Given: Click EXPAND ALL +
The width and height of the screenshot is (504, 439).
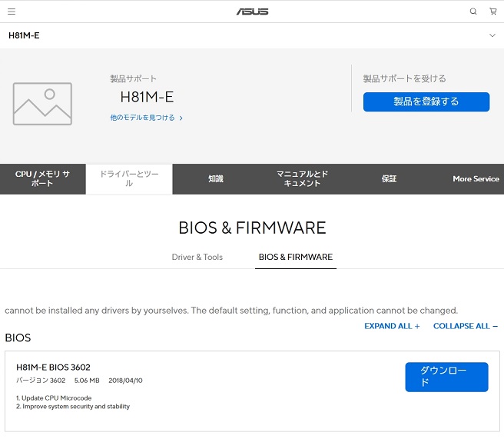Looking at the screenshot, I should pos(392,326).
